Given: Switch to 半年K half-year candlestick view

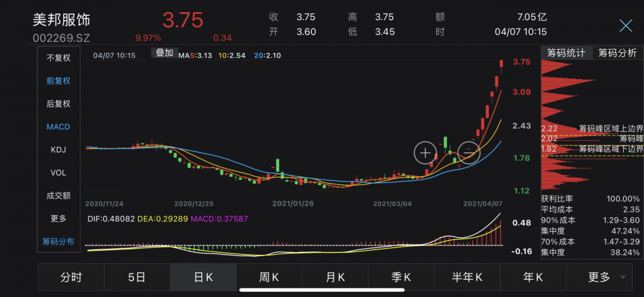Looking at the screenshot, I should 468,278.
